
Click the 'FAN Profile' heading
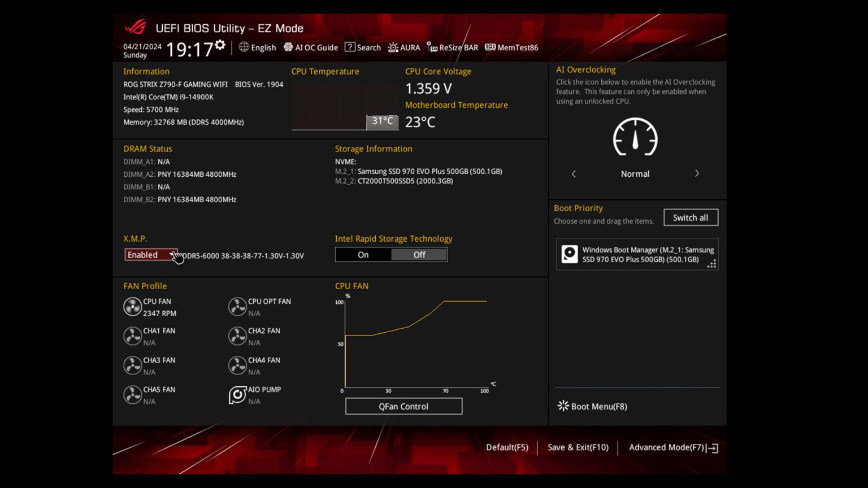145,286
